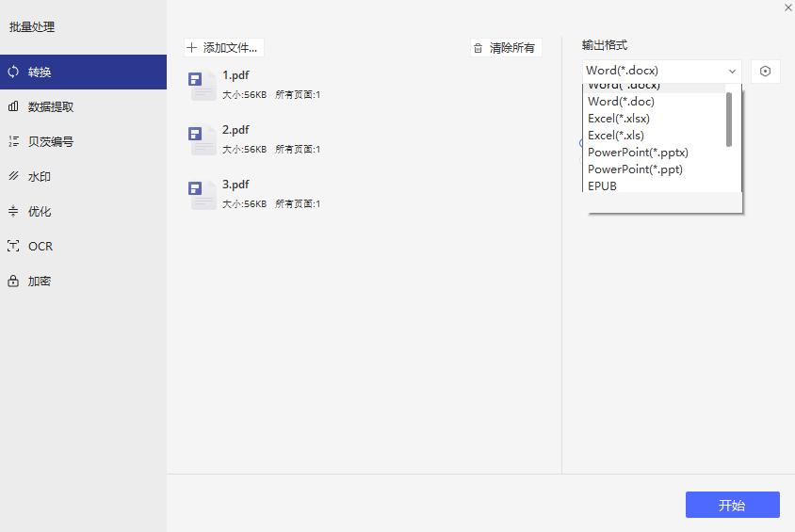The width and height of the screenshot is (795, 532).
Task: Click the trash icon beside 清除所有
Action: [x=478, y=48]
